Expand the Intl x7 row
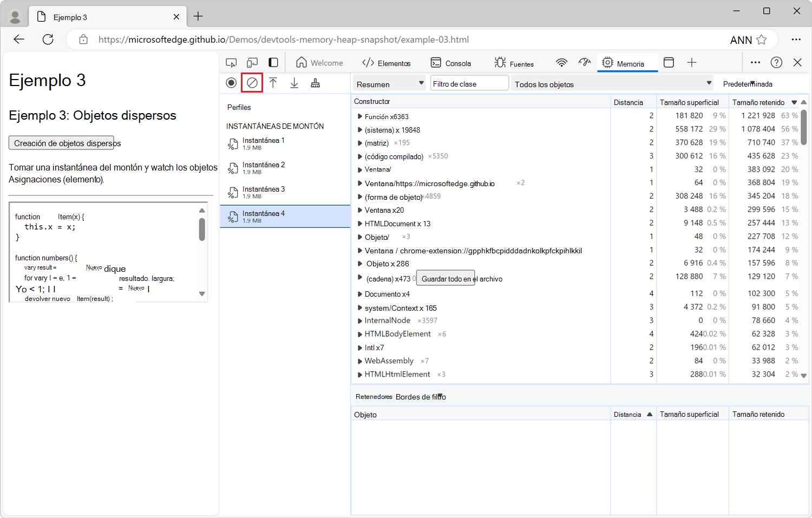This screenshot has height=518, width=812. coord(360,348)
